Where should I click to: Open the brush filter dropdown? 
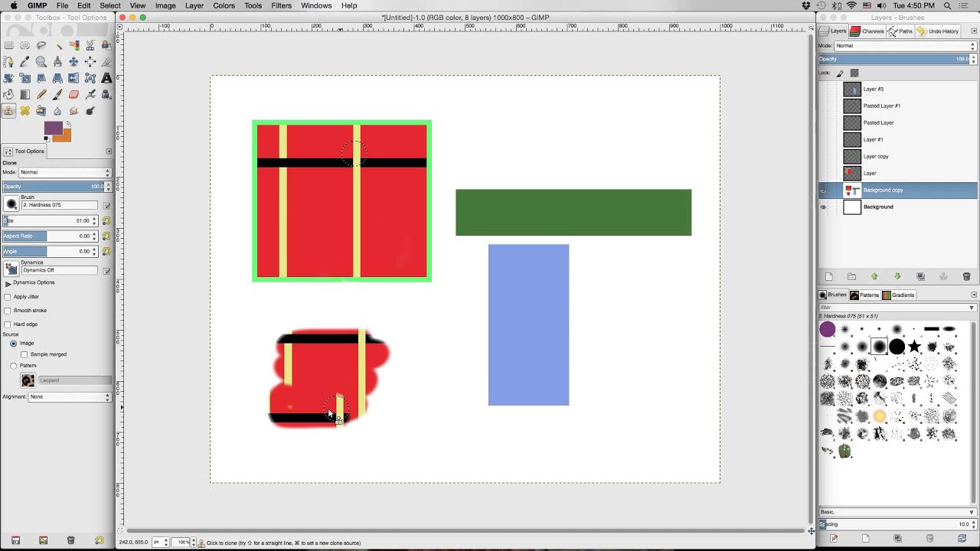pos(972,308)
